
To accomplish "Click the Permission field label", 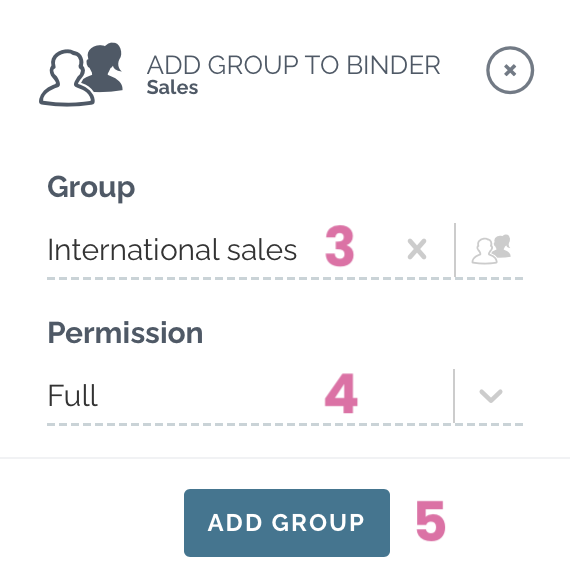I will [x=125, y=333].
